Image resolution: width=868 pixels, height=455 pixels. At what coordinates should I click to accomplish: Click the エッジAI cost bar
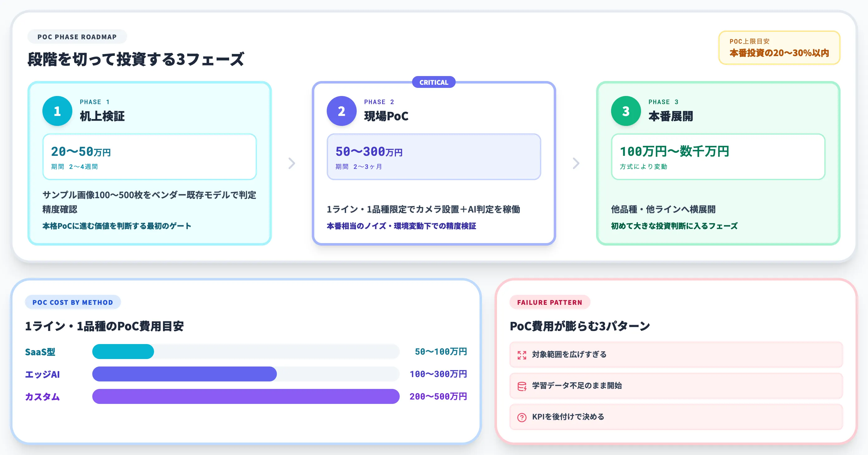[185, 374]
